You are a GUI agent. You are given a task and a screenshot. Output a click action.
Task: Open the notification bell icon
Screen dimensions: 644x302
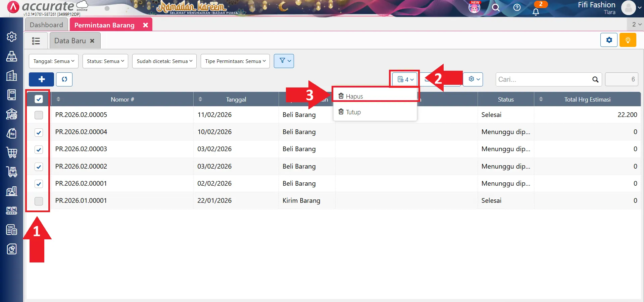(x=536, y=12)
